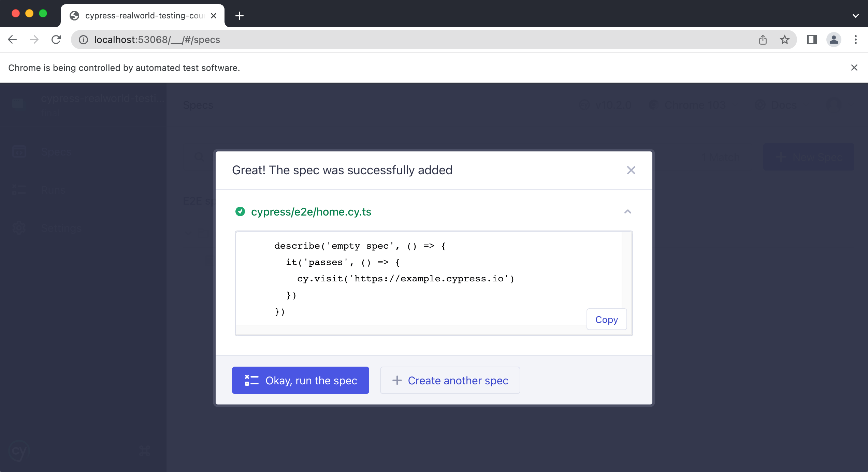Toggle the browser side panel icon
The width and height of the screenshot is (868, 472).
[x=812, y=40]
